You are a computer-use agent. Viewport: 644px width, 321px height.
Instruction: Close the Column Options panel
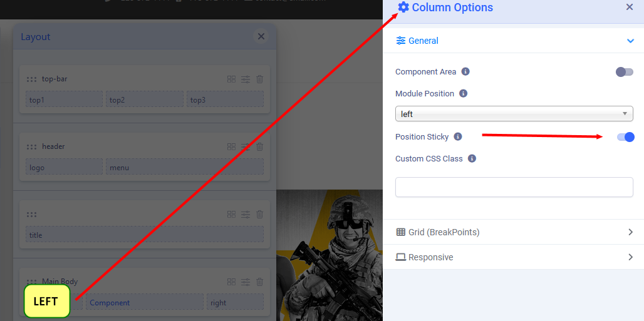[x=629, y=7]
